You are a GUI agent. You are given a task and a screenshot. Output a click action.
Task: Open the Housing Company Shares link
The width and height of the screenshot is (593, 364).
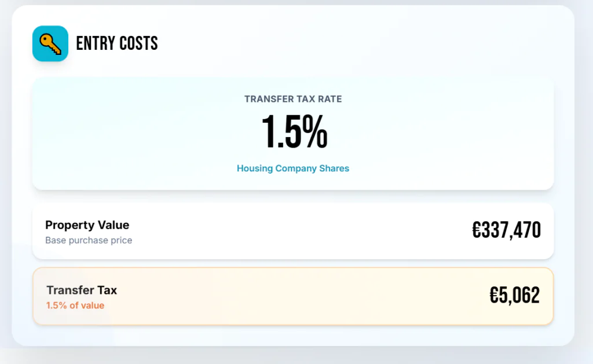pos(293,168)
